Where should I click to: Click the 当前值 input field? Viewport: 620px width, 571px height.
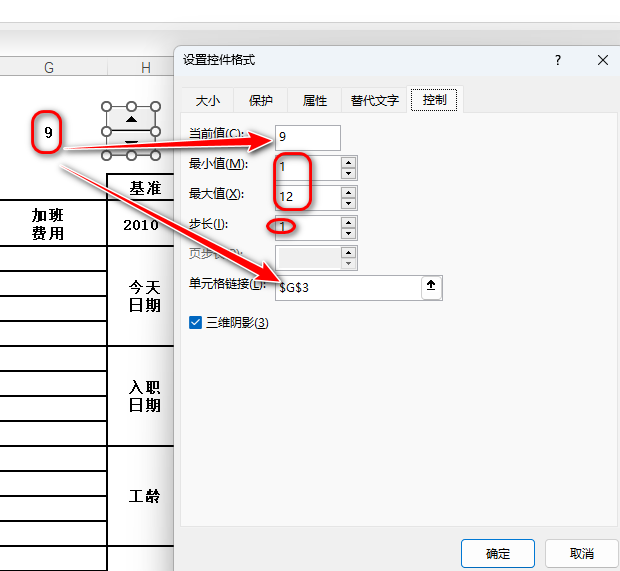pos(308,138)
